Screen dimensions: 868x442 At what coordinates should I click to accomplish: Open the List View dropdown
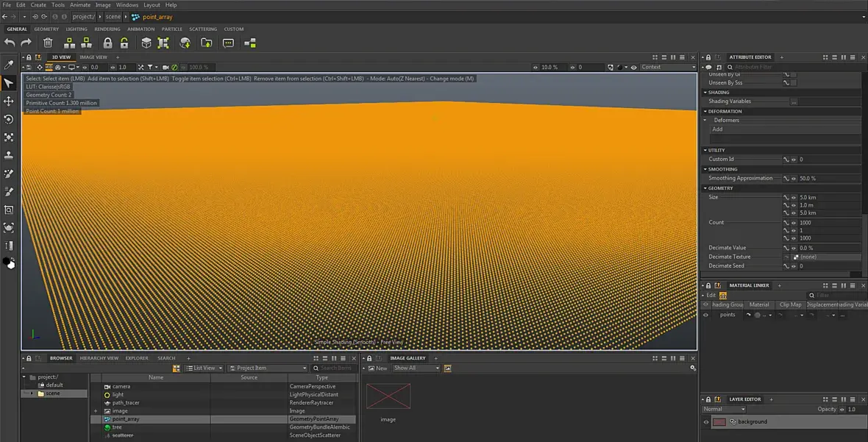[204, 368]
